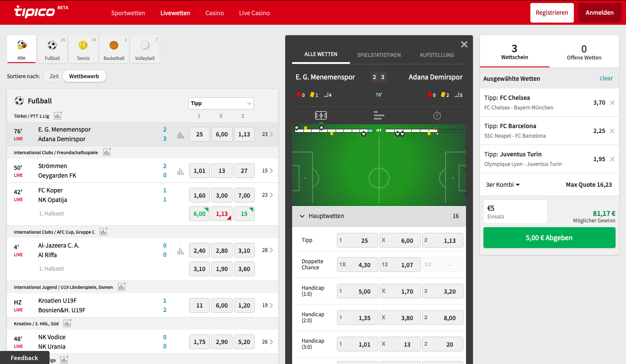Select the Alle sports filter icon
Screen dimensions: 626x364
coord(21,49)
